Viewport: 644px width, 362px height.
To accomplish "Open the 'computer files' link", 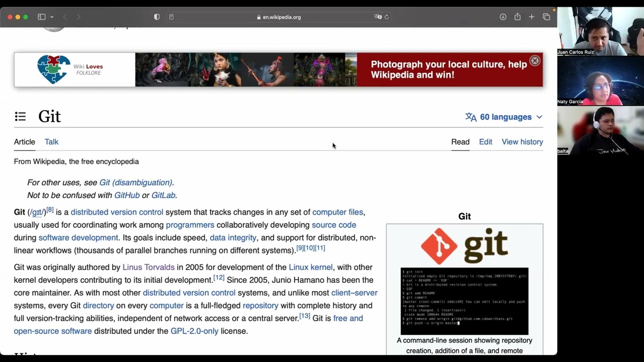I will (x=338, y=212).
